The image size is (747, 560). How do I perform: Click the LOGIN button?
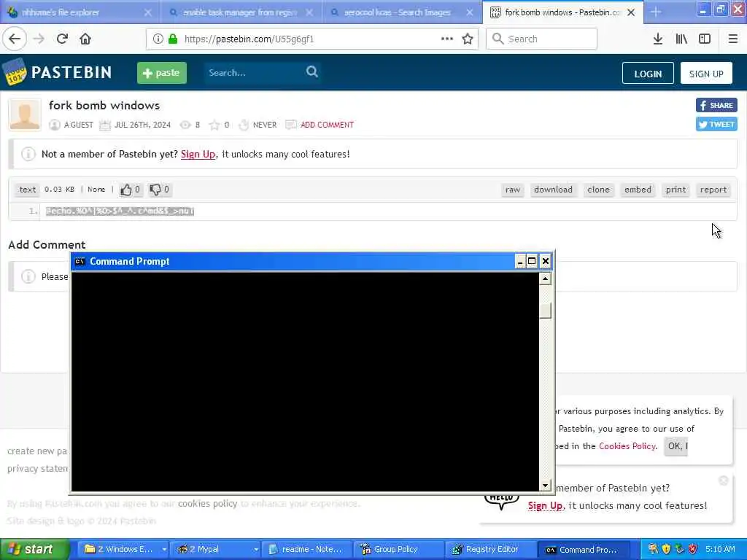coord(648,74)
